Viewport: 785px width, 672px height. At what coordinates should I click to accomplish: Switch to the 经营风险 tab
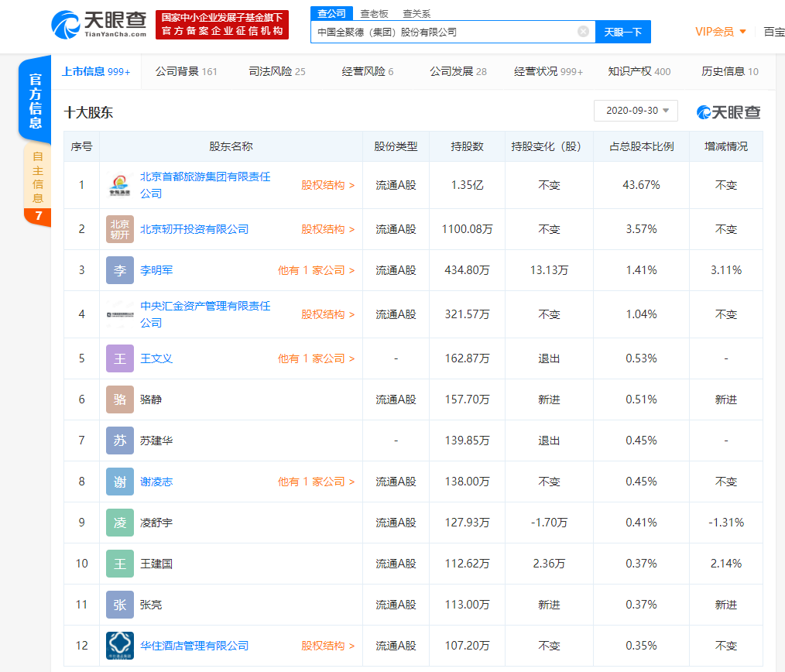[x=368, y=71]
